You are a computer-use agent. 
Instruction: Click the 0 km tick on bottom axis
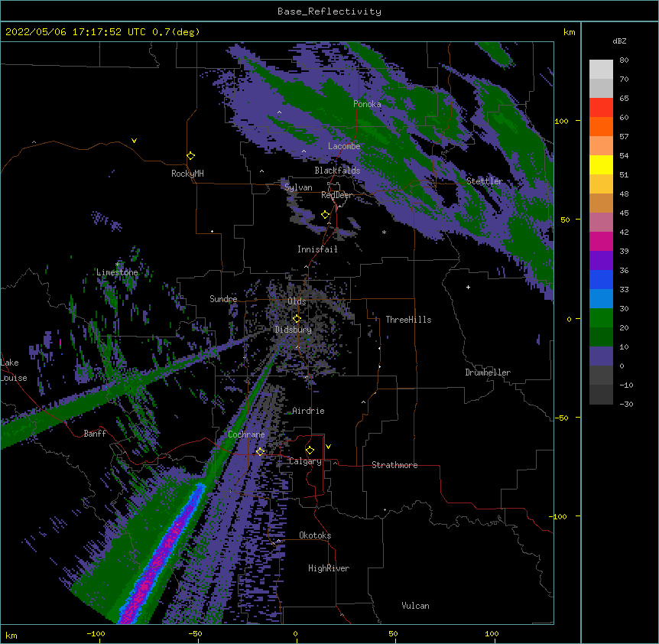click(x=295, y=634)
